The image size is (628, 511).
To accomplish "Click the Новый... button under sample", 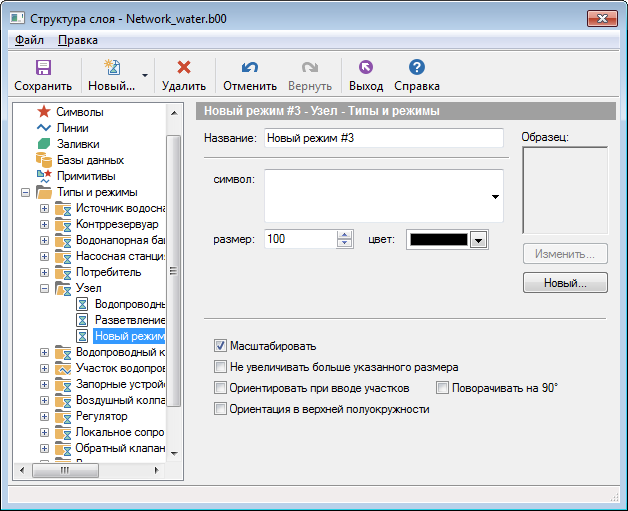I will pyautogui.click(x=564, y=283).
